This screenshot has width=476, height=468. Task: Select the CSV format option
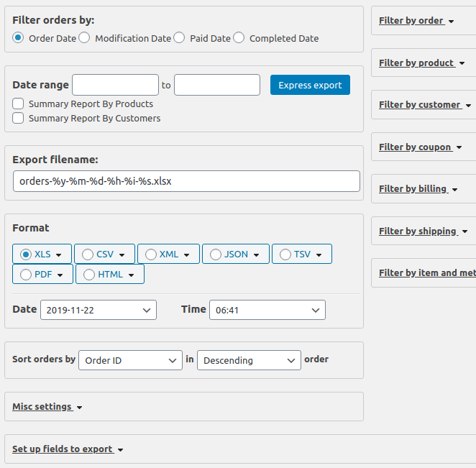tap(88, 254)
